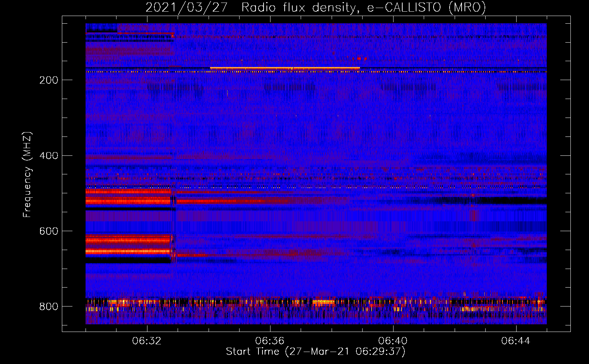Click the 06:36 time tick label
The image size is (589, 364).
[270, 341]
